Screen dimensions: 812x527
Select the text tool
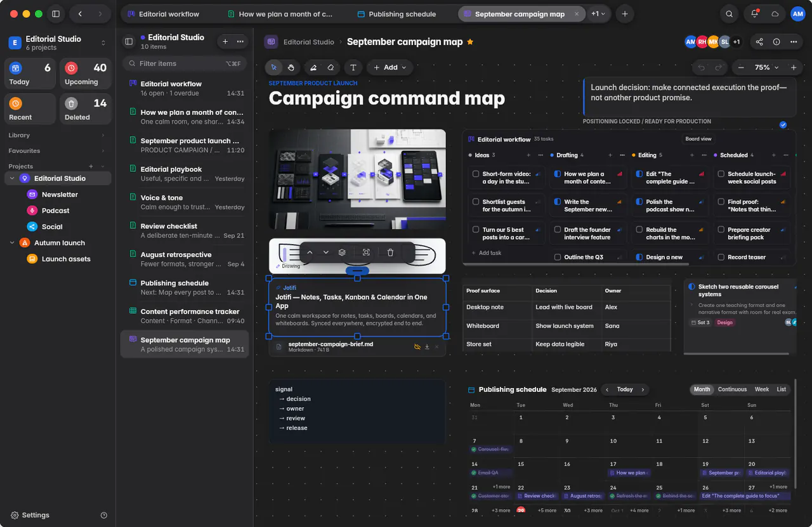[353, 67]
